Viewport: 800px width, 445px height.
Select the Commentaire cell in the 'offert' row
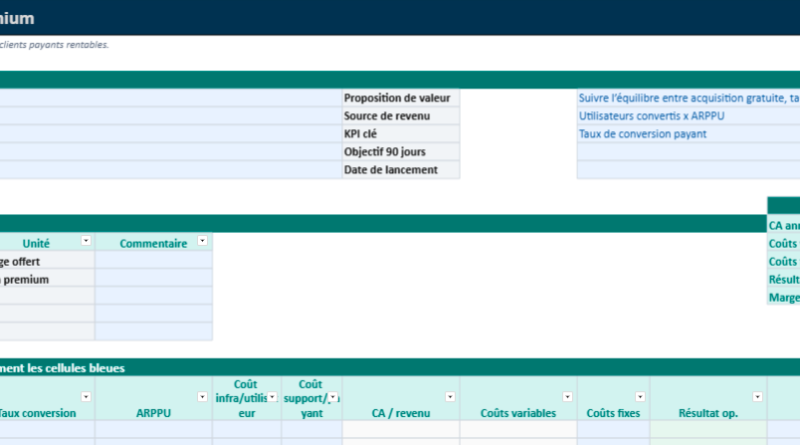(x=154, y=261)
